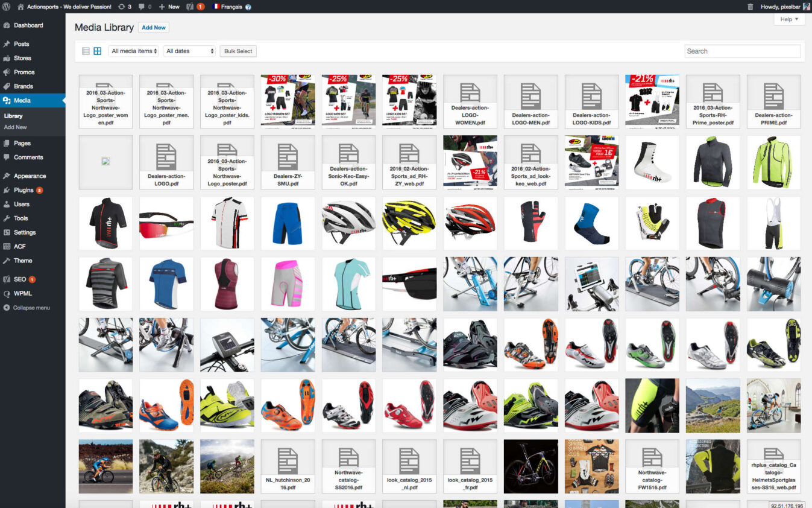Click the French flag language icon
This screenshot has height=508, width=812.
click(216, 7)
